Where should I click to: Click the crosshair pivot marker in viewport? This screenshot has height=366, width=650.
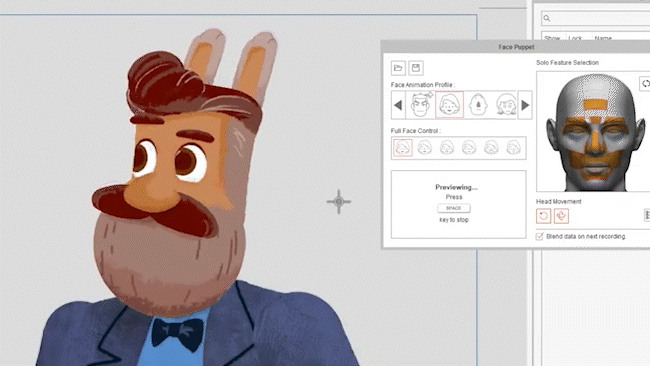339,202
